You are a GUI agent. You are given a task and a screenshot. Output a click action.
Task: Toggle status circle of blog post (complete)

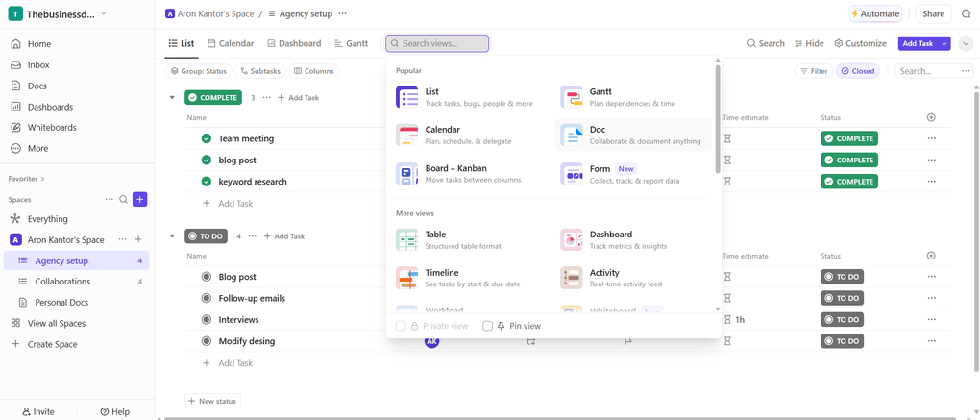click(x=207, y=160)
